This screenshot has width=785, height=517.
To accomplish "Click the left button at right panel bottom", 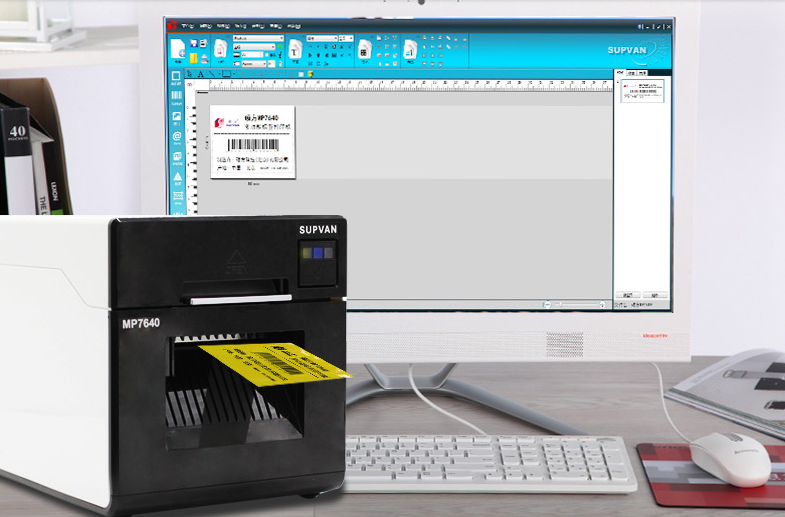I will click(x=627, y=296).
